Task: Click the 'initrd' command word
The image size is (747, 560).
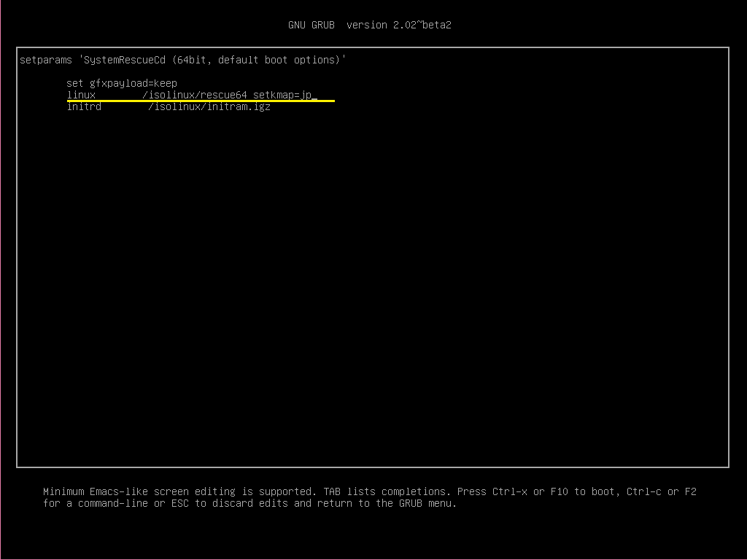Action: tap(84, 106)
